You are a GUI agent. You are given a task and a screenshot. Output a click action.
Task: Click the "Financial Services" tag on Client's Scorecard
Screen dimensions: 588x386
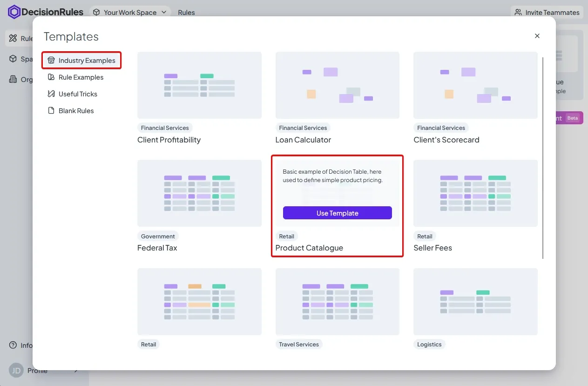point(441,128)
